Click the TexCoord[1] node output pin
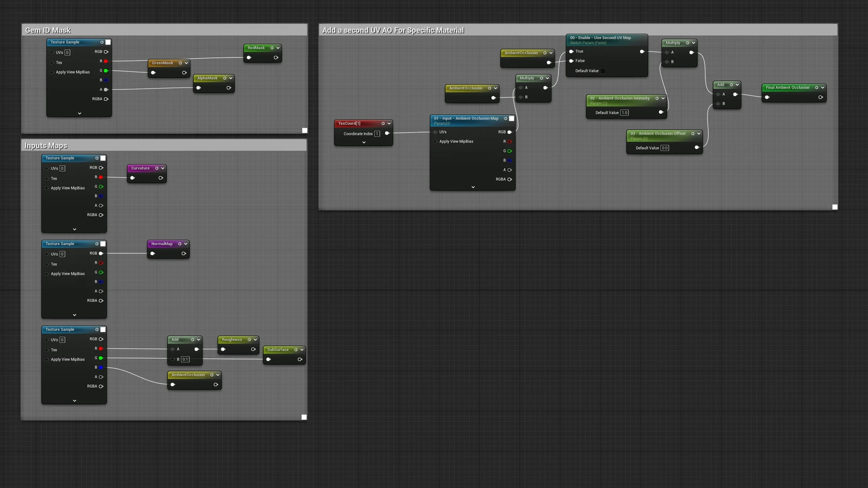The width and height of the screenshot is (868, 488). [x=387, y=134]
